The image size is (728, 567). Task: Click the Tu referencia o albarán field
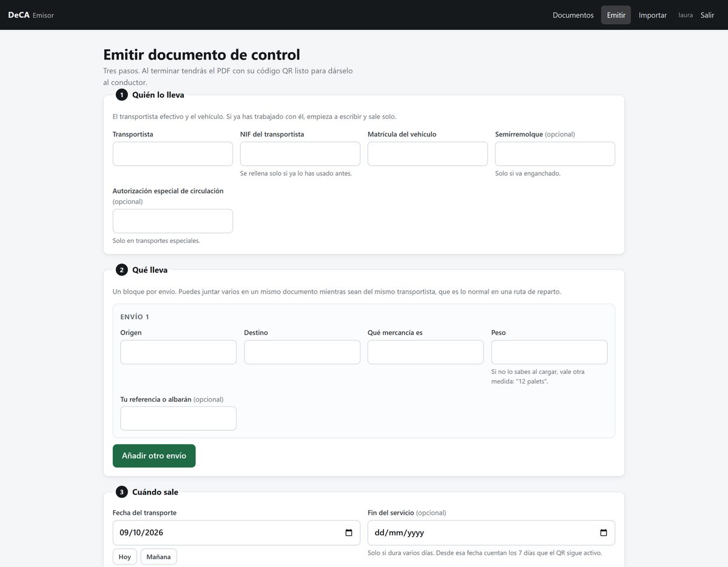[x=178, y=418]
